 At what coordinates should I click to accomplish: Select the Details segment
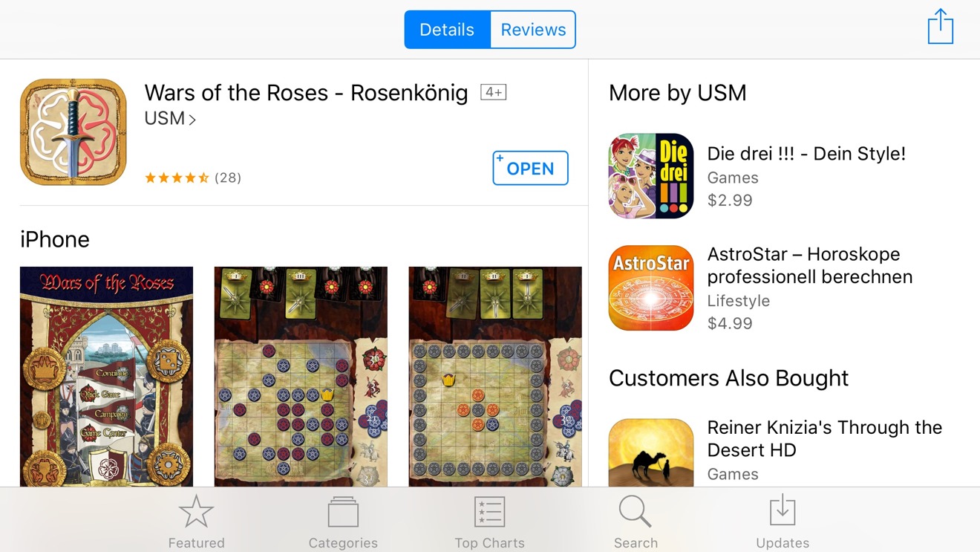click(447, 30)
